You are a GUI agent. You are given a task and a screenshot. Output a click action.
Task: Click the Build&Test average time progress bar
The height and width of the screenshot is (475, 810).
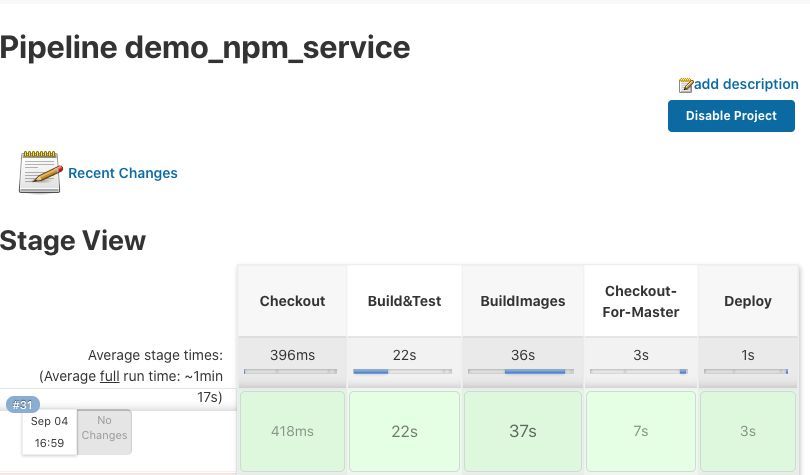404,372
